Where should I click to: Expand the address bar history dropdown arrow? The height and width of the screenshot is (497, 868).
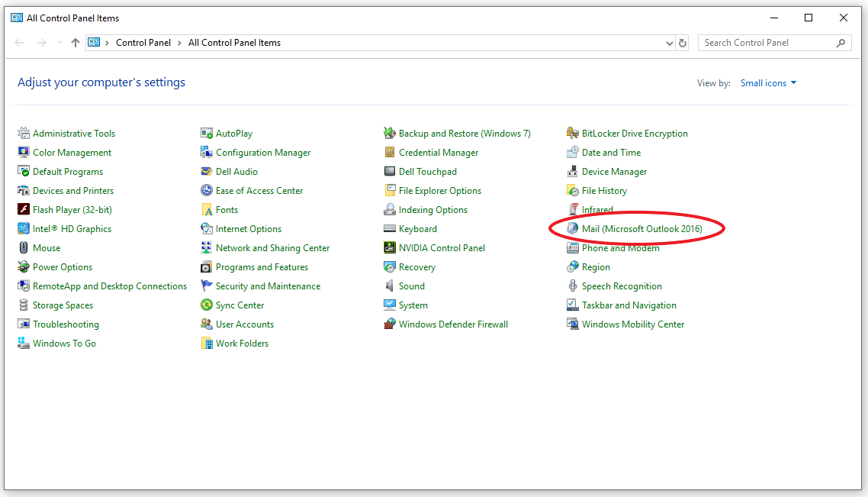[670, 44]
